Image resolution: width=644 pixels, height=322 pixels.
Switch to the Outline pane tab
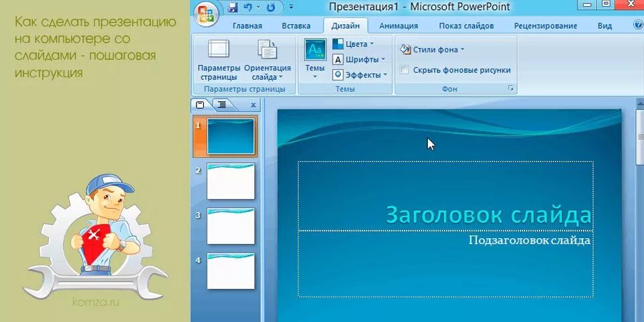[x=222, y=105]
